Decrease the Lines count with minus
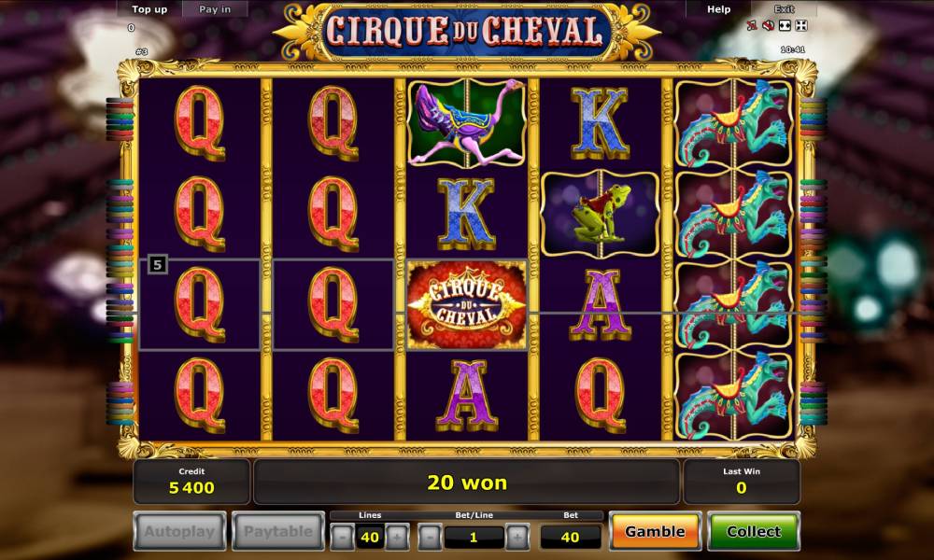Screen dimensions: 934x560 (342, 537)
